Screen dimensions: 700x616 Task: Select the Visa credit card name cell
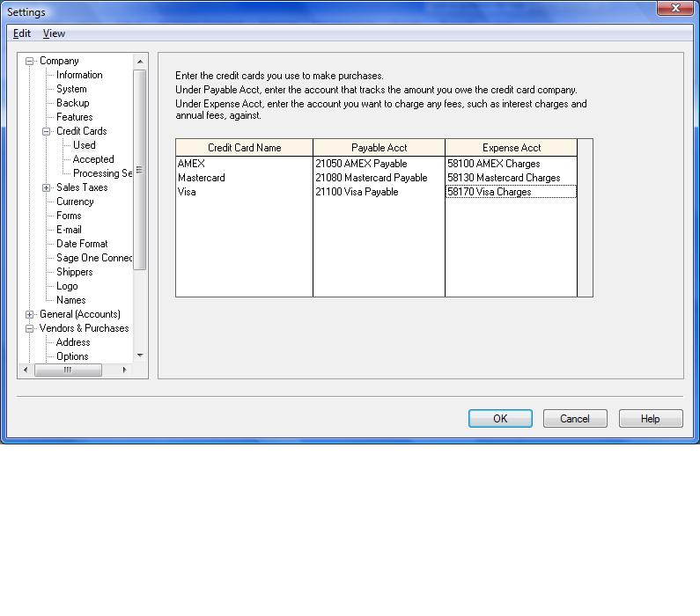pos(244,192)
